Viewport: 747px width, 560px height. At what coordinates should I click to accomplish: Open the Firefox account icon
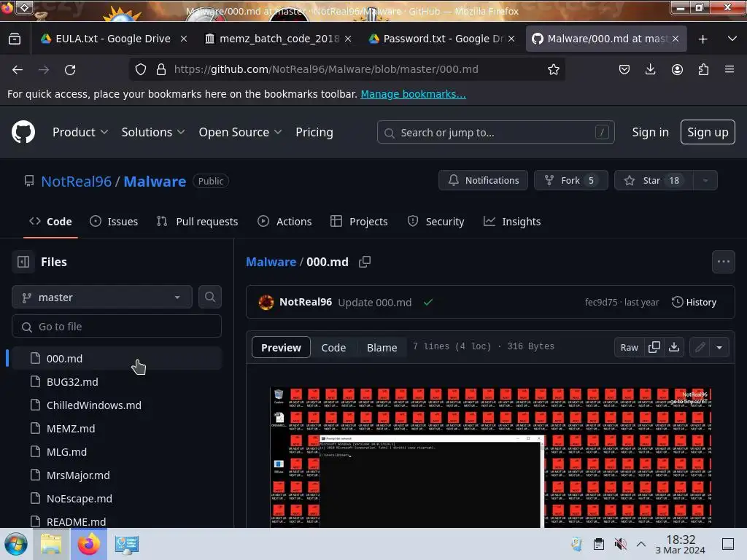click(677, 69)
